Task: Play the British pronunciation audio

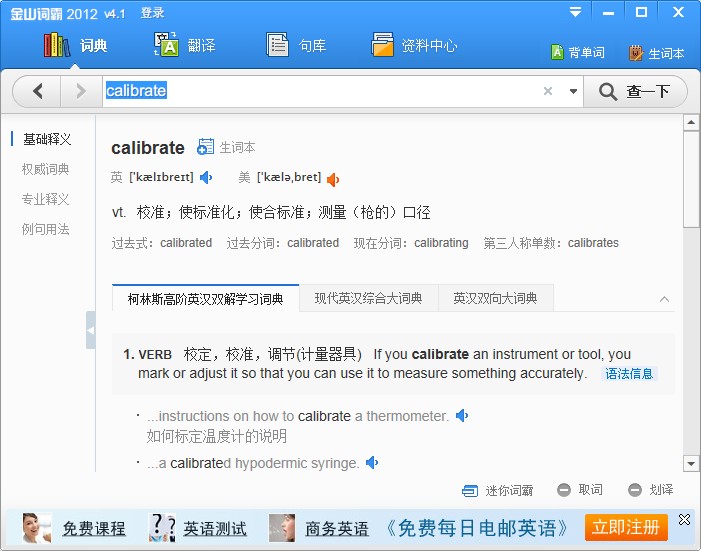Action: pyautogui.click(x=206, y=178)
